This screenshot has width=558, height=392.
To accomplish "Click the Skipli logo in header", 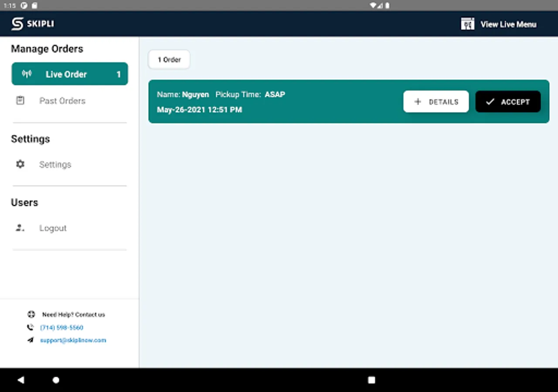I will pos(33,24).
